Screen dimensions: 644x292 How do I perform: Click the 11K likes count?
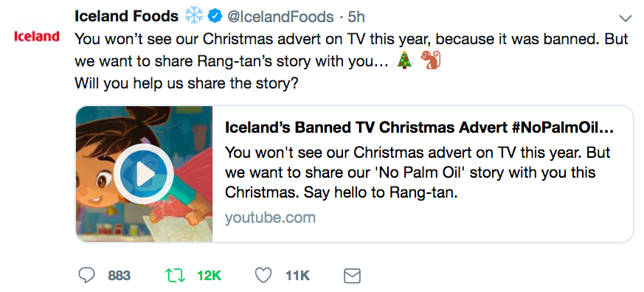(298, 276)
